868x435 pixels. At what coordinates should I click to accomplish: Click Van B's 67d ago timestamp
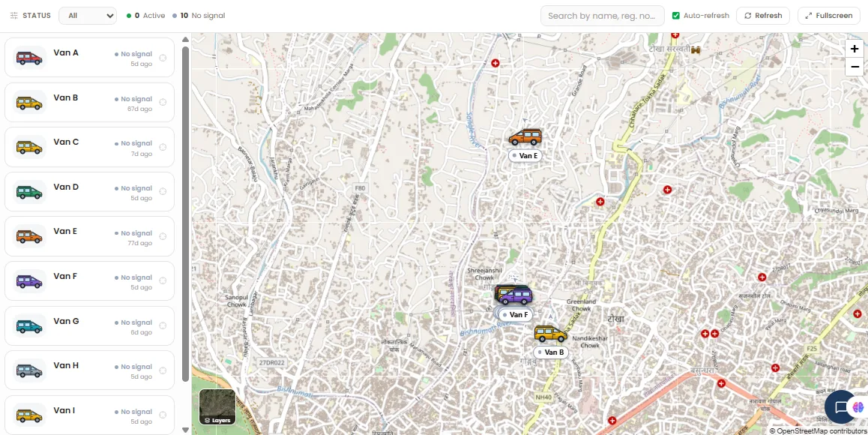pyautogui.click(x=139, y=109)
